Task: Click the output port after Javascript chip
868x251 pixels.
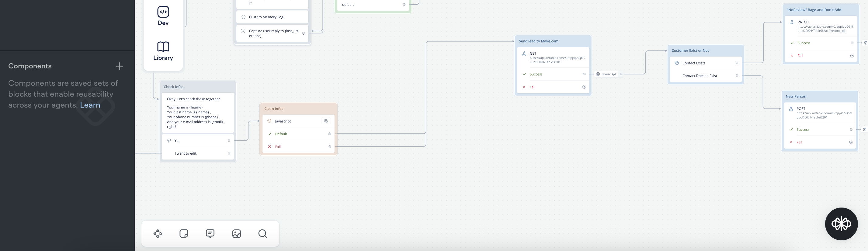Action: pos(621,74)
